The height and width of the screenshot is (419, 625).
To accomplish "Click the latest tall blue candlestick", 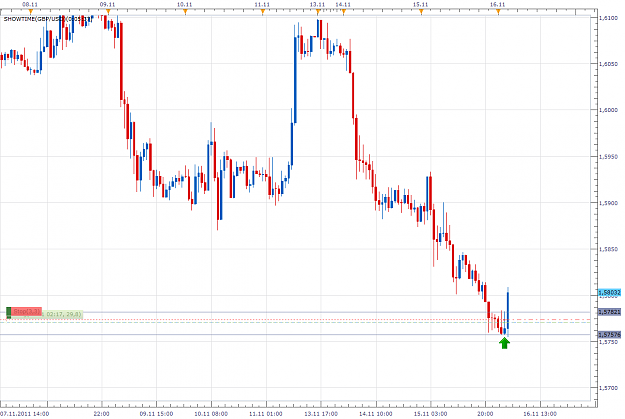I will (x=508, y=311).
